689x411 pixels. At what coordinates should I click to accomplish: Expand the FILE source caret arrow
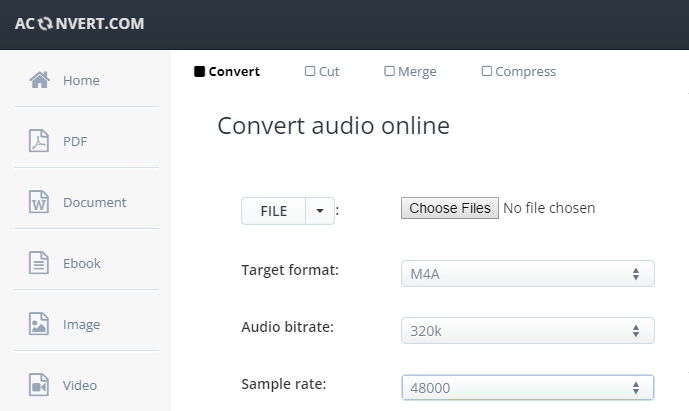(319, 211)
